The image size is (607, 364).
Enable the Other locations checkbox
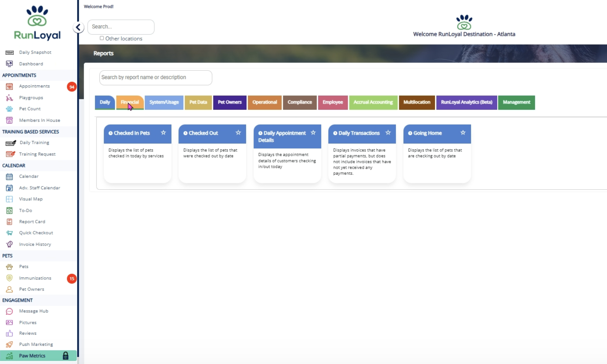pyautogui.click(x=102, y=38)
